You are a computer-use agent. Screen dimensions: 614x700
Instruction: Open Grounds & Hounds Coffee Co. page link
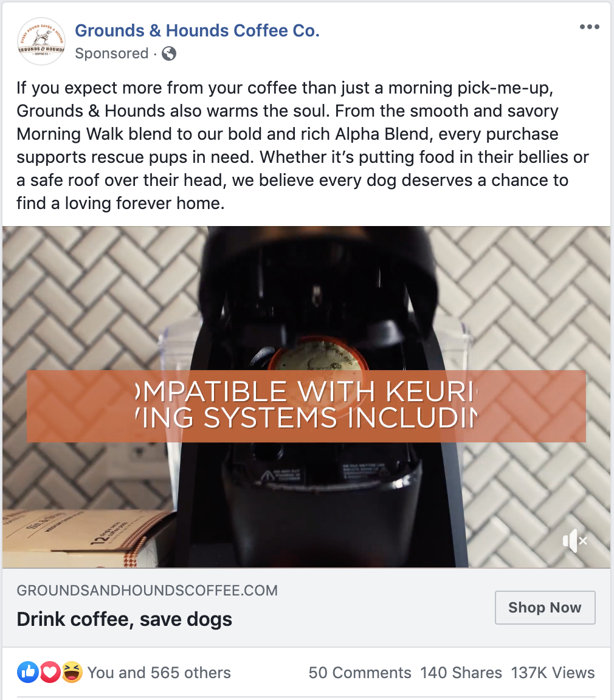tap(197, 30)
